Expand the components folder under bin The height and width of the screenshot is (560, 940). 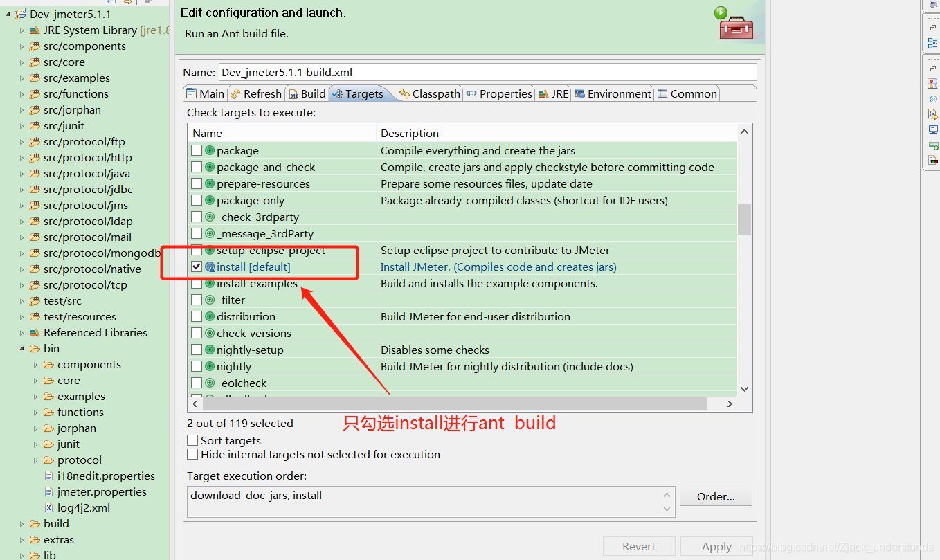click(x=36, y=365)
